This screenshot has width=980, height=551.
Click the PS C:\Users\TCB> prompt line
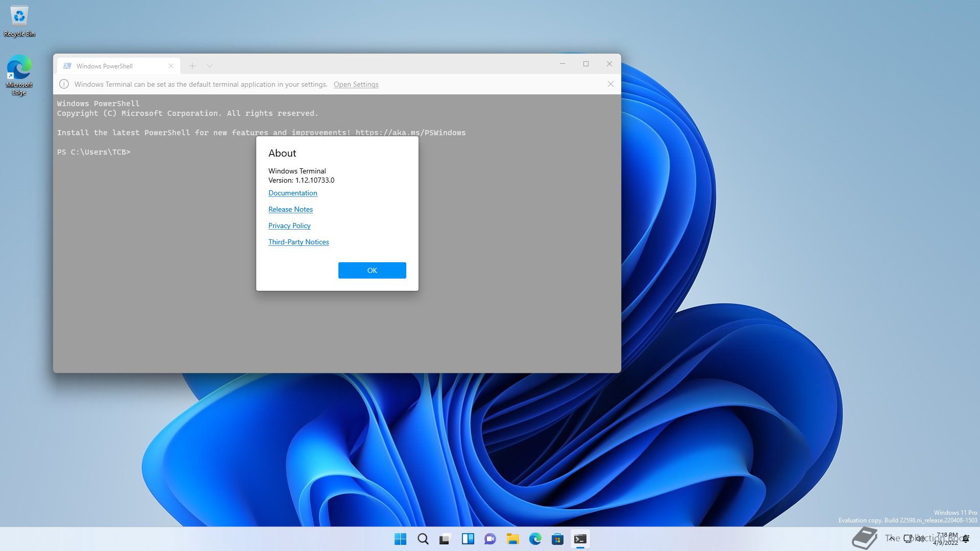tap(94, 152)
